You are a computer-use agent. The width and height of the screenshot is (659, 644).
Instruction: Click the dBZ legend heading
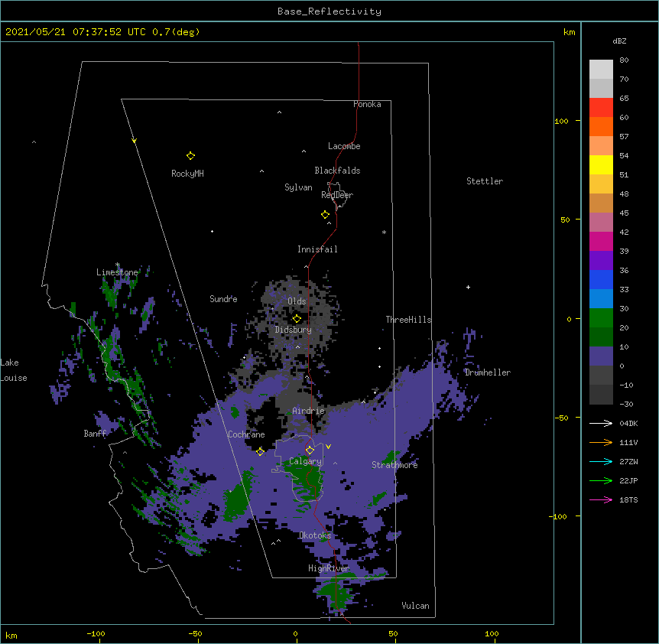pyautogui.click(x=619, y=41)
